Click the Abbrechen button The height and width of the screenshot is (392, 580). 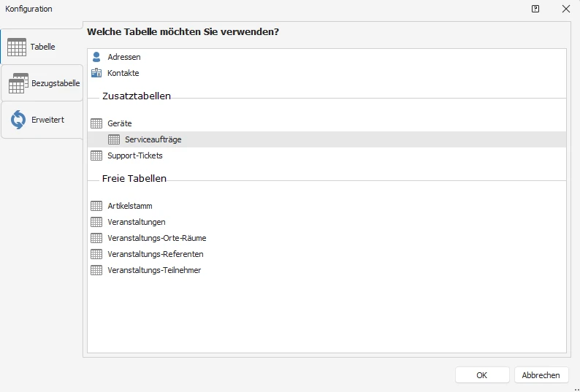tap(541, 375)
